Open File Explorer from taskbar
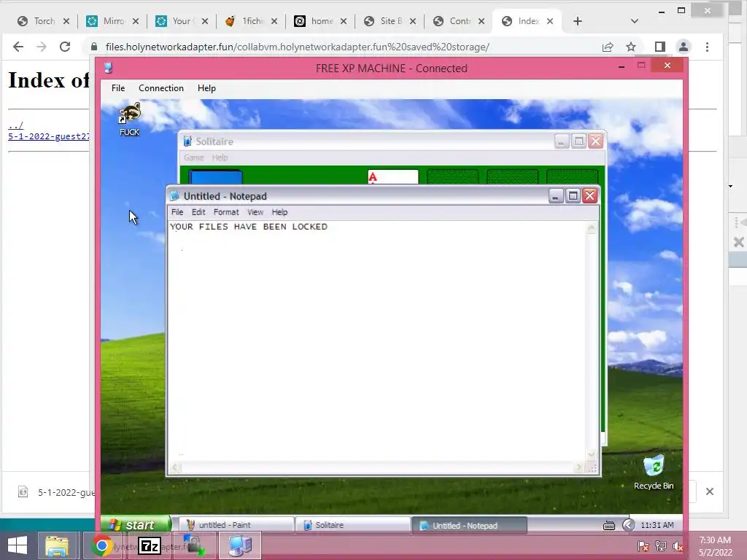Screen dimensions: 747x560 pyautogui.click(x=57, y=545)
